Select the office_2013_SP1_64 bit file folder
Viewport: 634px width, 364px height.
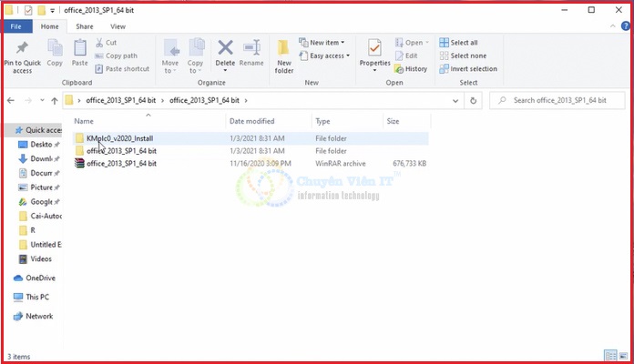coord(251,151)
